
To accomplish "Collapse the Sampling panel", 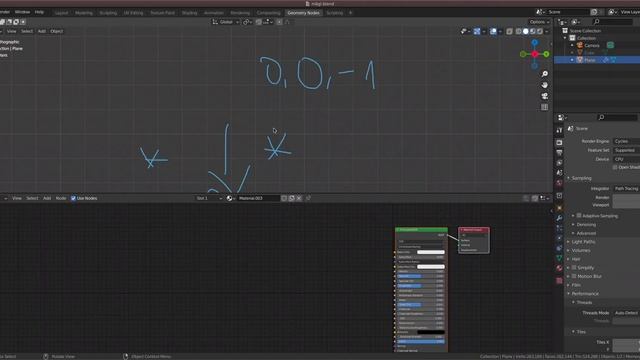I will (580, 178).
